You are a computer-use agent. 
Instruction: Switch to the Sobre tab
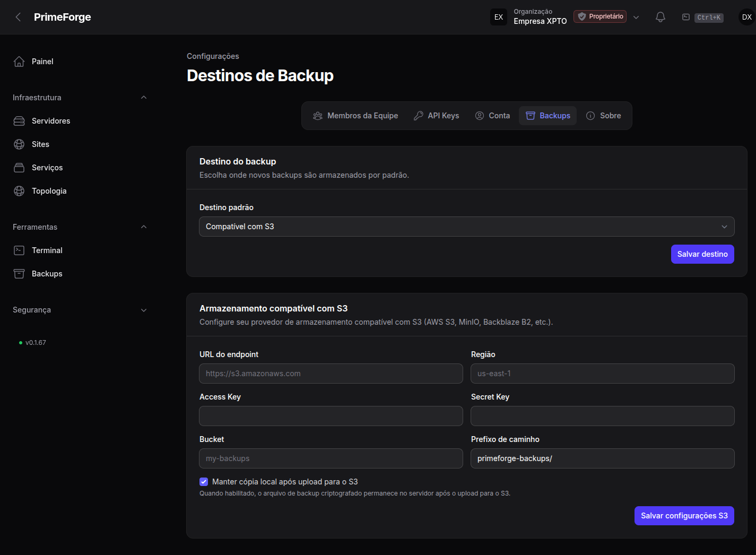pos(603,116)
